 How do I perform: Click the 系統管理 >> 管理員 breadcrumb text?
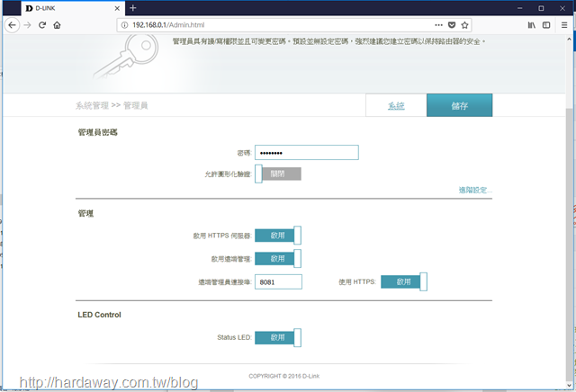[112, 106]
